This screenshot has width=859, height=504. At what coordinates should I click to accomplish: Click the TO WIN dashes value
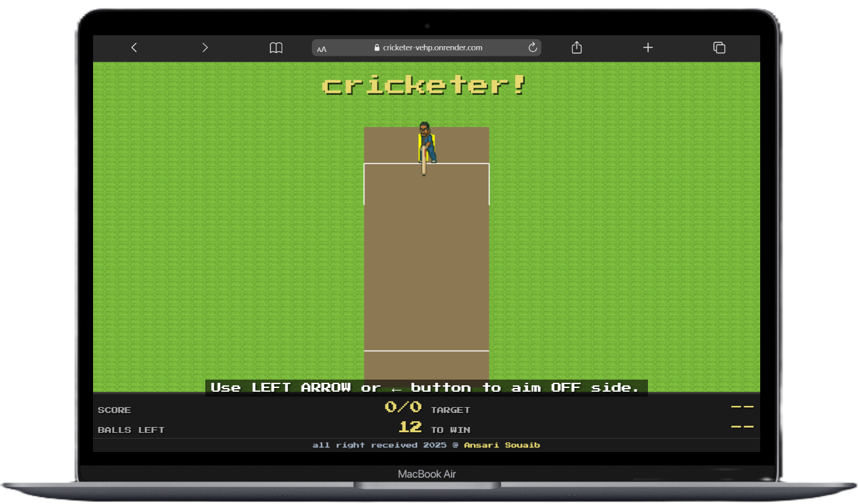[x=742, y=426]
